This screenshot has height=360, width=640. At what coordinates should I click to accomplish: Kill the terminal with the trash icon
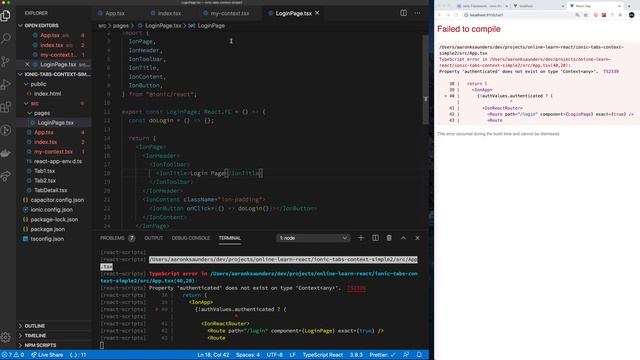pyautogui.click(x=389, y=238)
